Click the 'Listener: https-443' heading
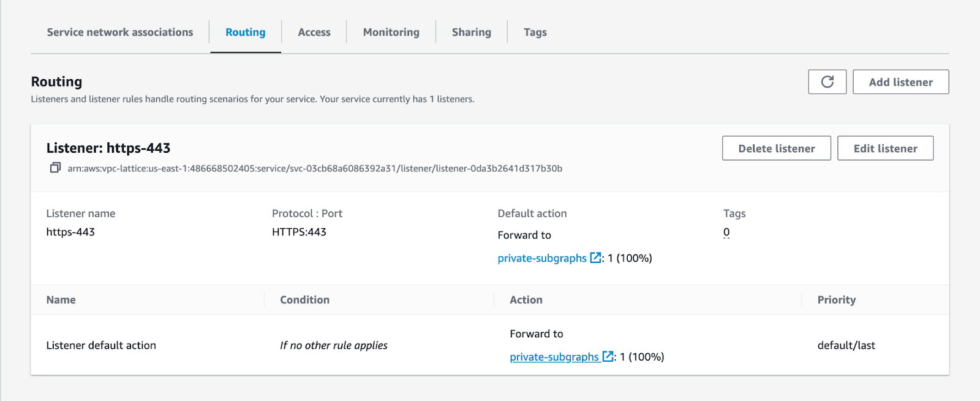Viewport: 980px width, 401px height. [108, 148]
